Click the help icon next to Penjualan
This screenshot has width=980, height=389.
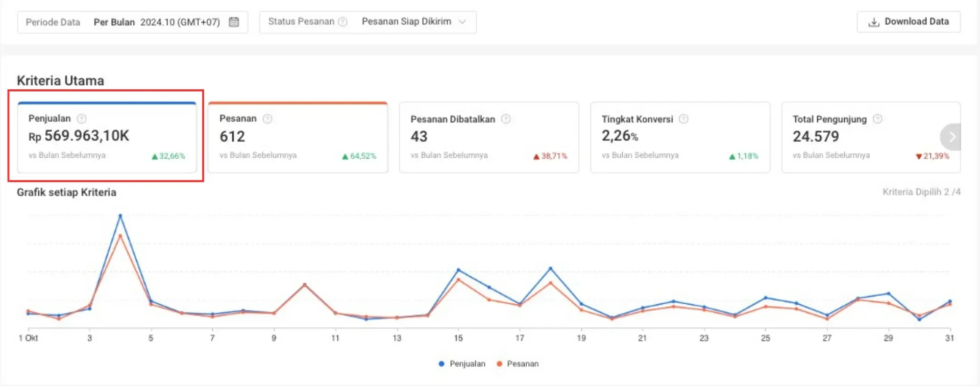click(x=82, y=119)
